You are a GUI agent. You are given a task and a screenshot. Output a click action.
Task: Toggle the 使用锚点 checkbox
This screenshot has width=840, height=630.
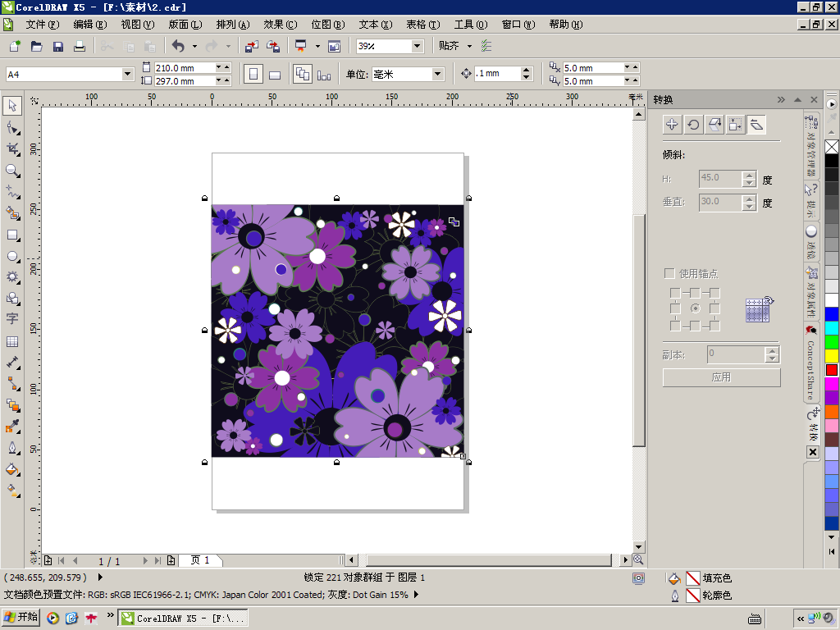tap(669, 273)
